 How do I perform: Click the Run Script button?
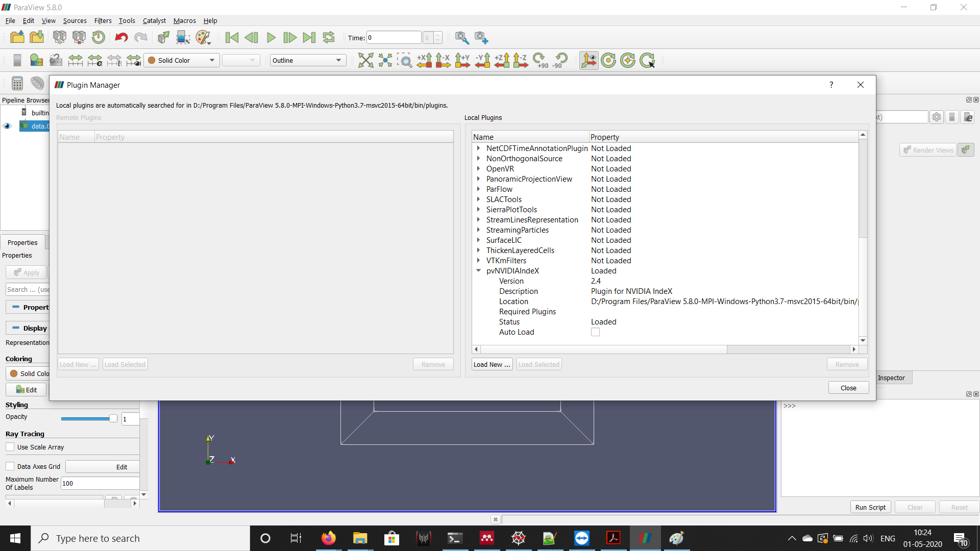(x=870, y=507)
